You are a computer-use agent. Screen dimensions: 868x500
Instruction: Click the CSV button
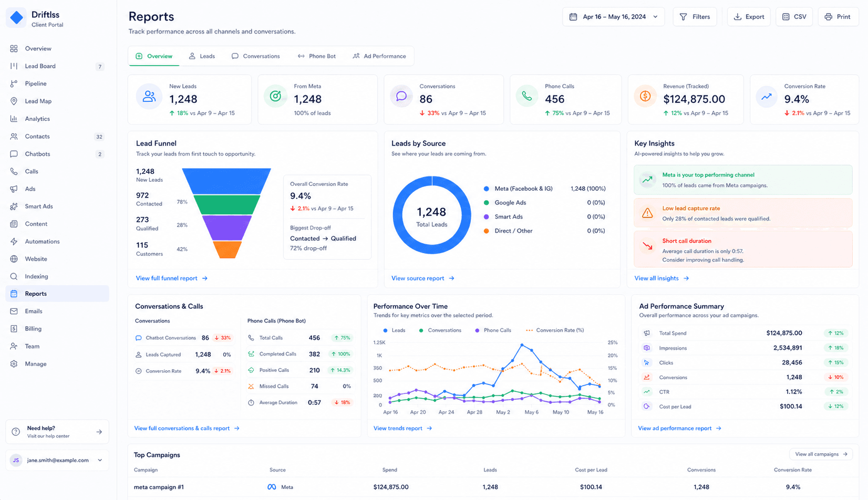point(794,17)
